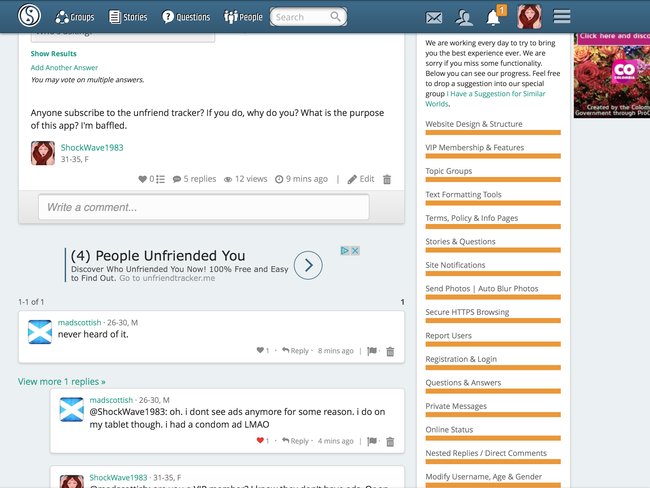This screenshot has width=650, height=488.
Task: Click Show Results link
Action: click(53, 53)
